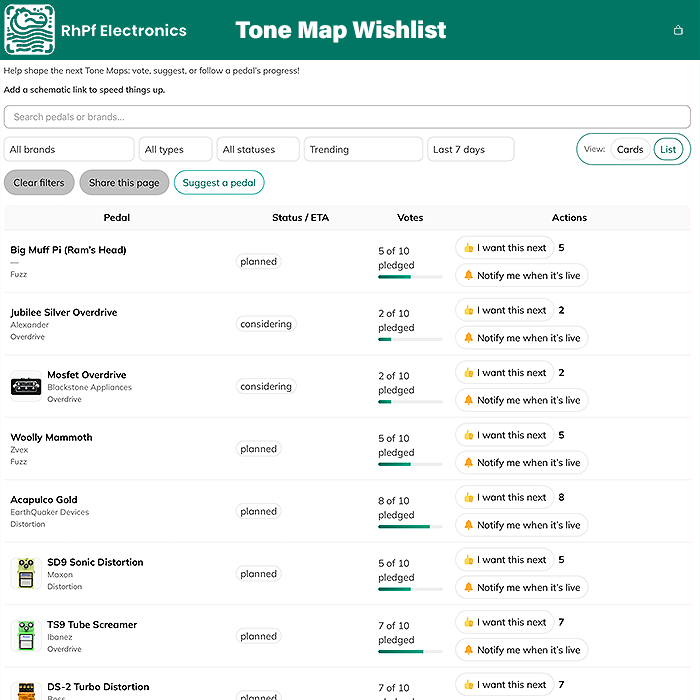
Task: Click the Suggest a pedal button
Action: pos(219,183)
